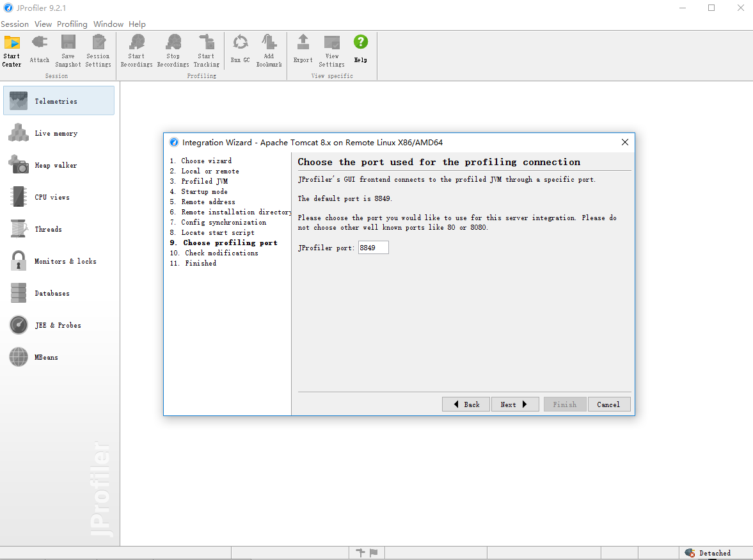The height and width of the screenshot is (560, 753).
Task: Click wizard step '11. Finished'
Action: tap(193, 263)
